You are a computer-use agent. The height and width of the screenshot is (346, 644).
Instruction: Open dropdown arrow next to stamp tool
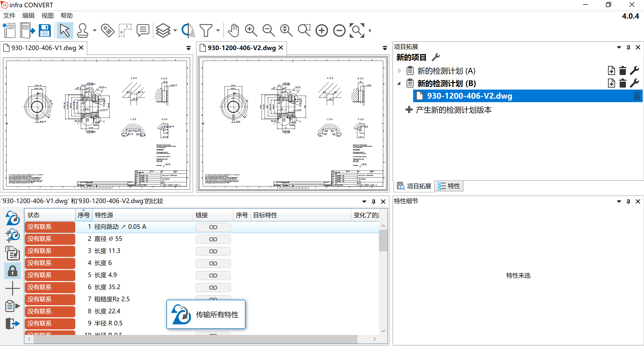(95, 30)
